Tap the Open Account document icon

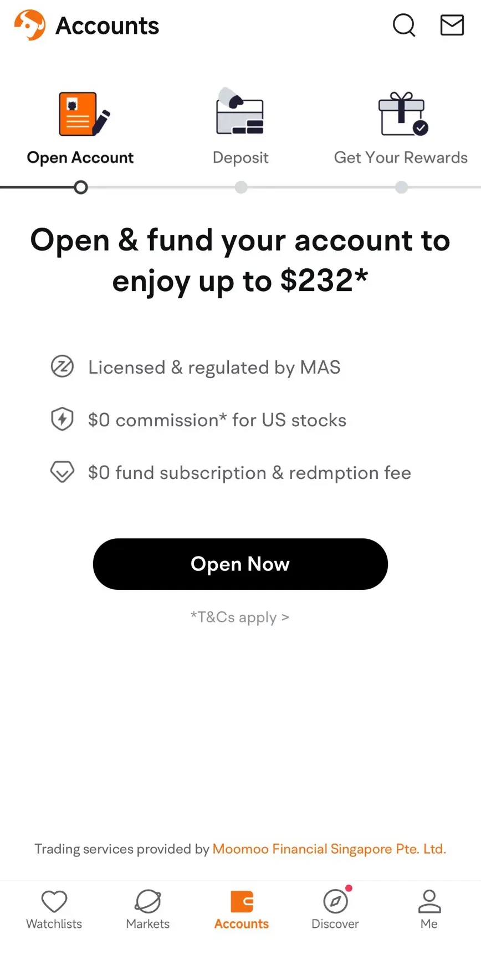pyautogui.click(x=84, y=114)
